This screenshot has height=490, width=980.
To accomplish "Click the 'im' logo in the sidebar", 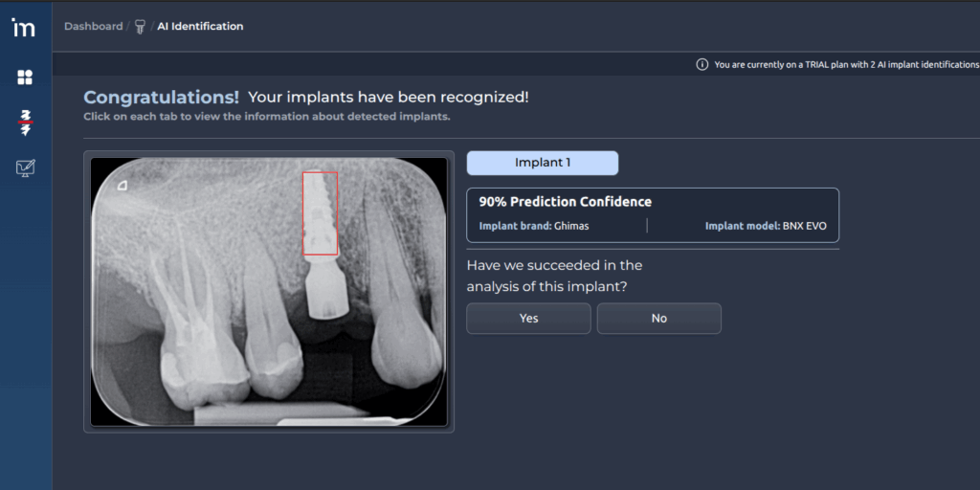I will tap(24, 28).
